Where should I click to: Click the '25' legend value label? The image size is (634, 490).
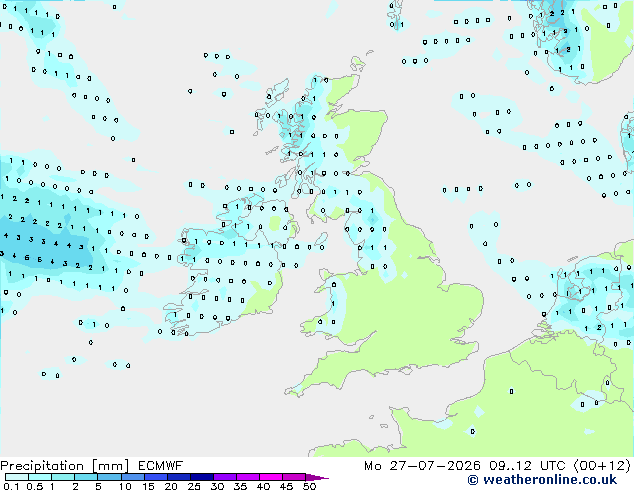tap(194, 486)
